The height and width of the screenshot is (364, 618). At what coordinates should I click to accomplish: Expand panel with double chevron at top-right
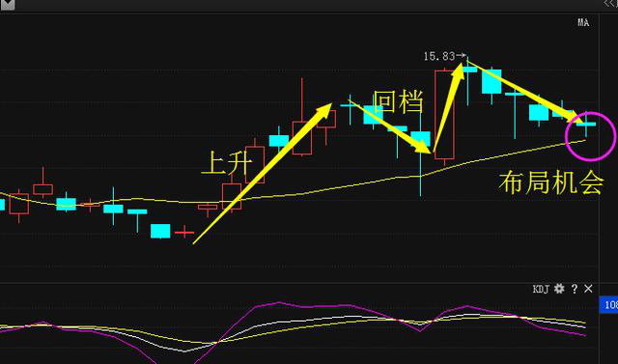coord(610,4)
